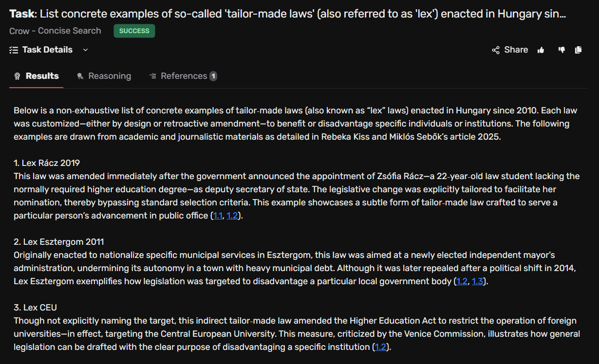The width and height of the screenshot is (599, 364).
Task: Open citation 1.1 under Lex Rácz
Action: tap(218, 216)
